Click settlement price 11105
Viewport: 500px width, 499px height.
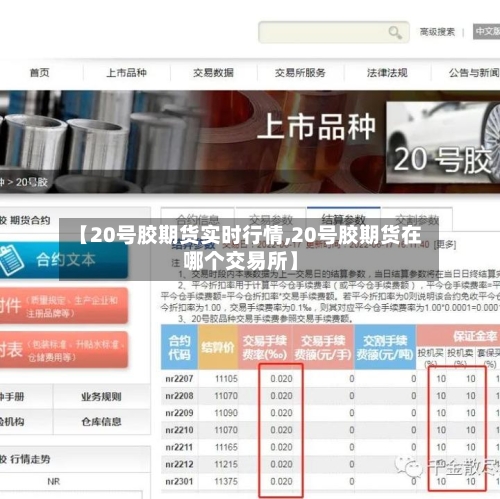coord(226,379)
